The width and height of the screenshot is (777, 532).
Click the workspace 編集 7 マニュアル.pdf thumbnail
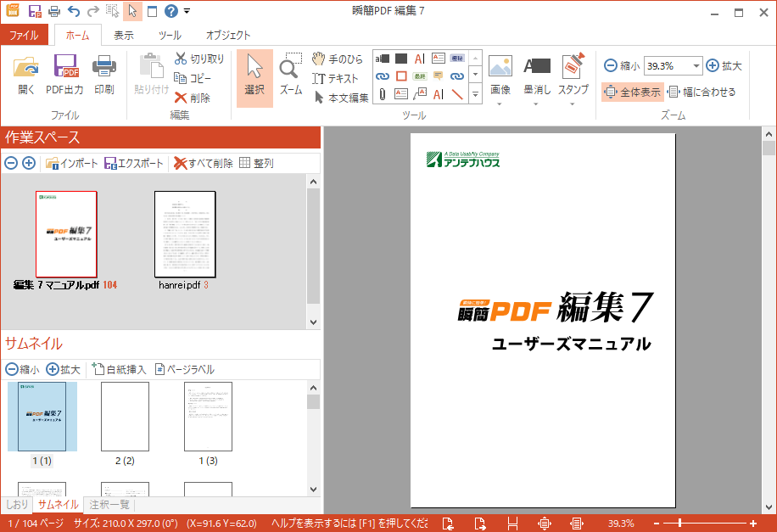pyautogui.click(x=66, y=234)
